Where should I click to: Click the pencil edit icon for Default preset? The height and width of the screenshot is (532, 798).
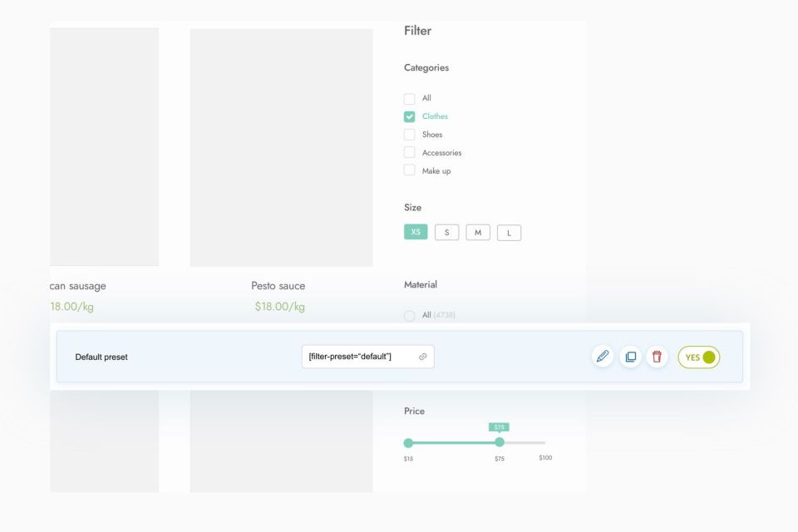coord(603,357)
